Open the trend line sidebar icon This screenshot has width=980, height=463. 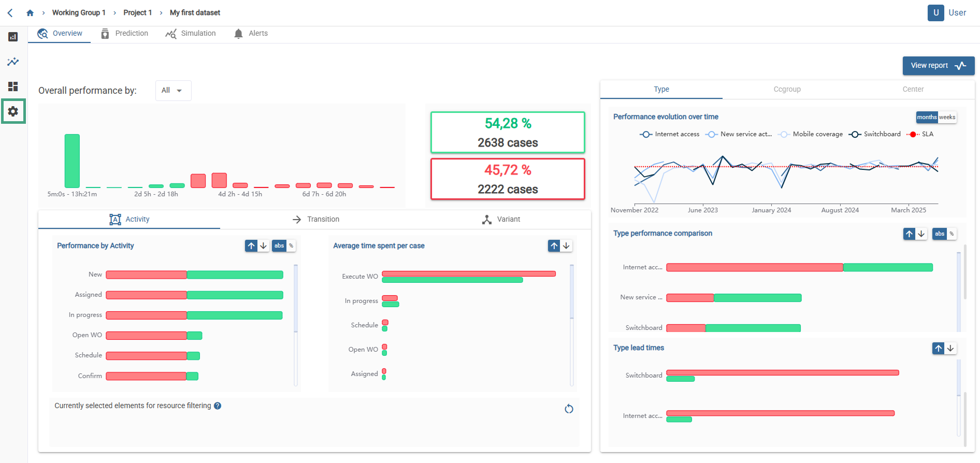(13, 62)
